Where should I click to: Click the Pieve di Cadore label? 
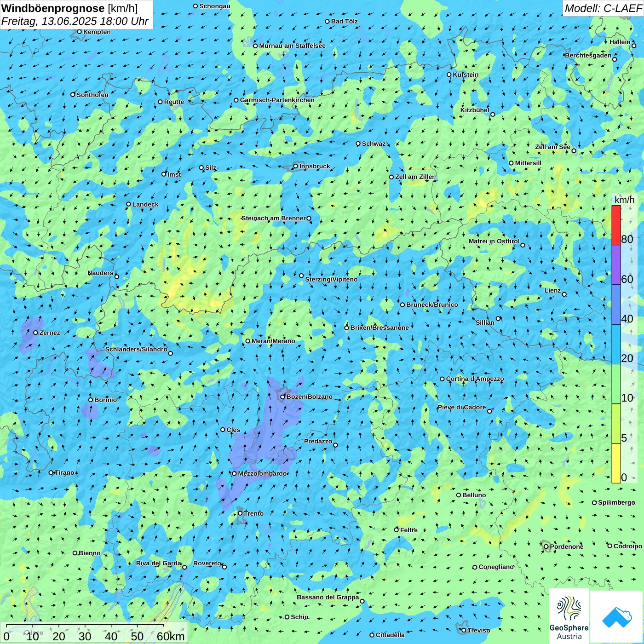[462, 407]
